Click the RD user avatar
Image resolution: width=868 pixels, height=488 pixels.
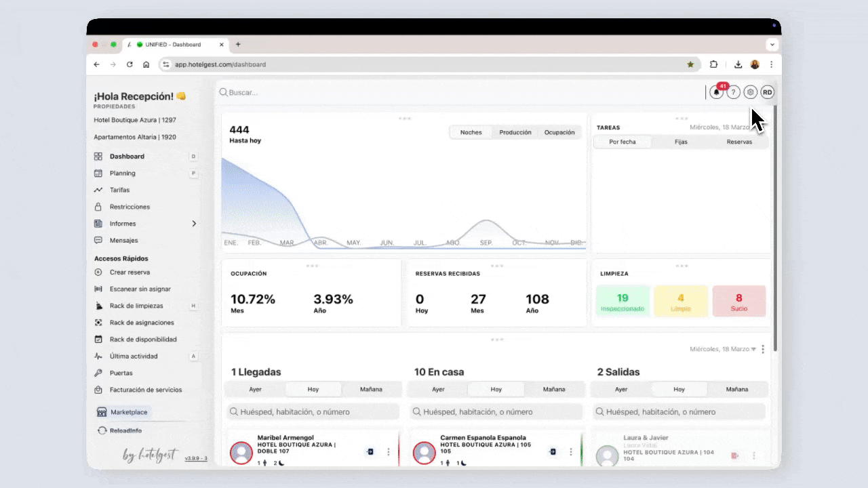tap(767, 92)
